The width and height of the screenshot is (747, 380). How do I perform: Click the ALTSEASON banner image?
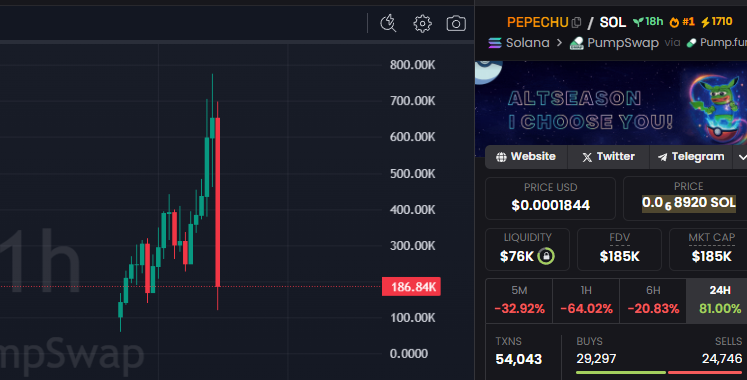[611, 103]
